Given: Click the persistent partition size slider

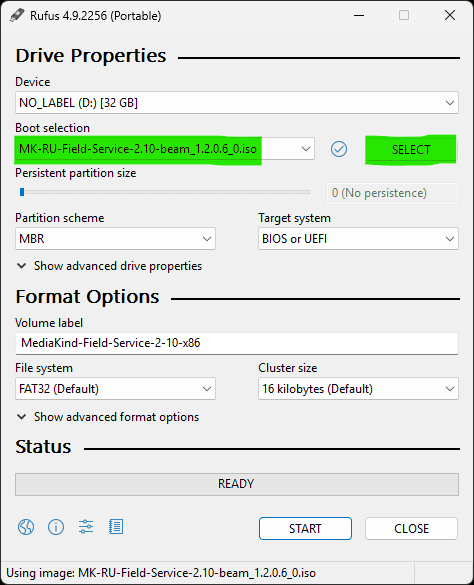Looking at the screenshot, I should [x=165, y=192].
